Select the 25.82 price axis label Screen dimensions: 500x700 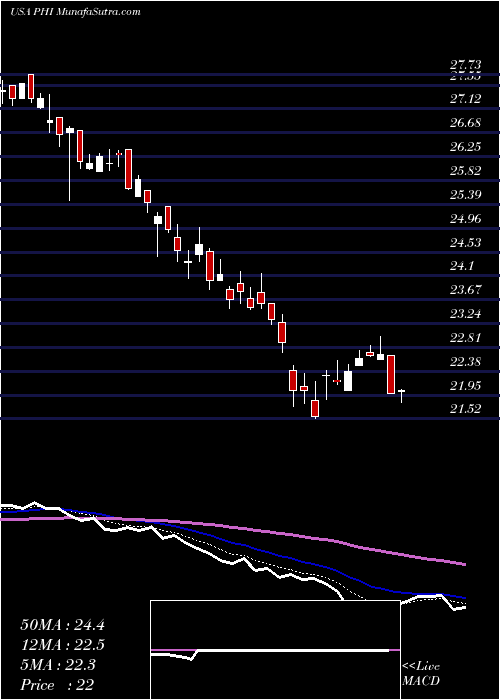[465, 171]
